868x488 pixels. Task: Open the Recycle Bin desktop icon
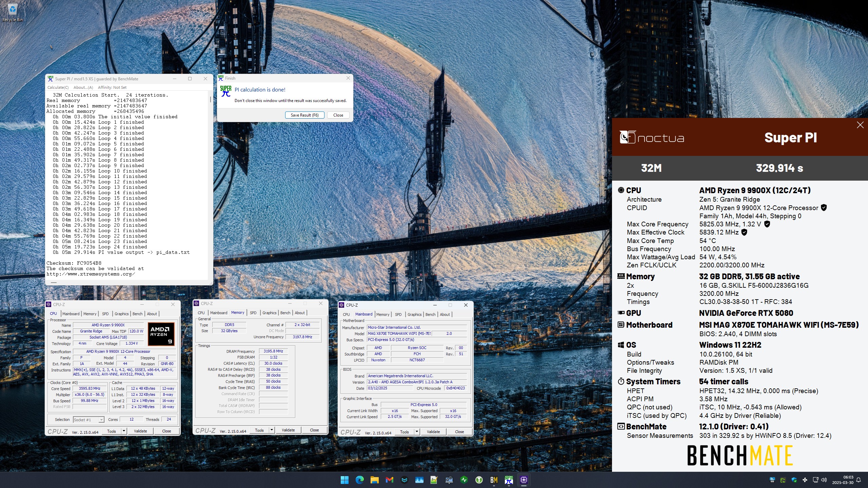(x=12, y=13)
